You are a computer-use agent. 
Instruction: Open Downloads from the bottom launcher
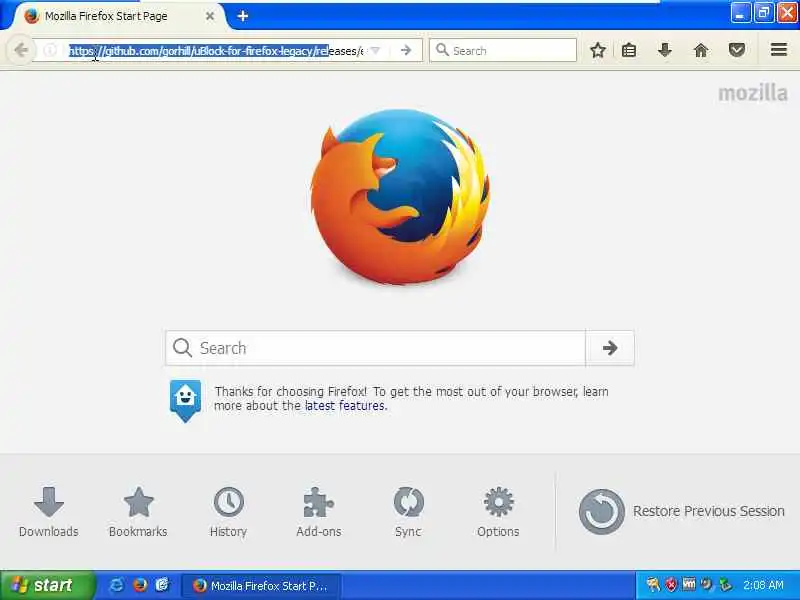(x=48, y=512)
